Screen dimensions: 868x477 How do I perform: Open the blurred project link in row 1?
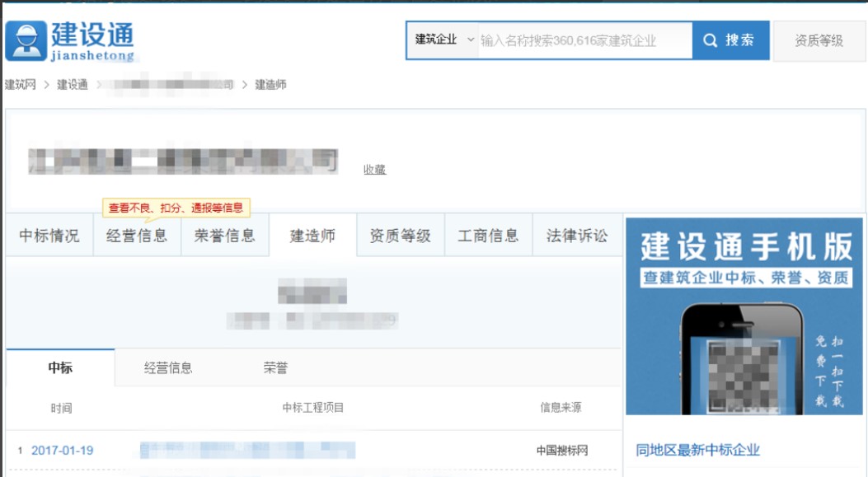point(247,450)
